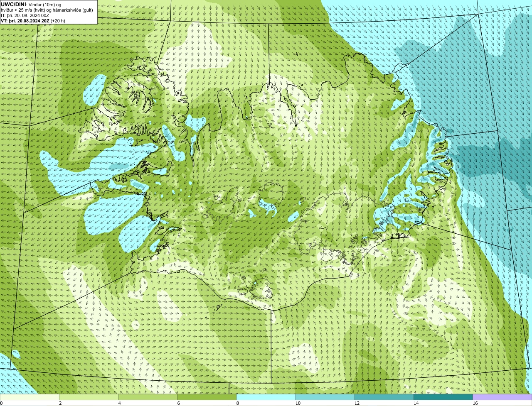The height and width of the screenshot is (406, 532).
Task: Click the 12–14 m/s teal legend swatch
Action: tap(384, 397)
